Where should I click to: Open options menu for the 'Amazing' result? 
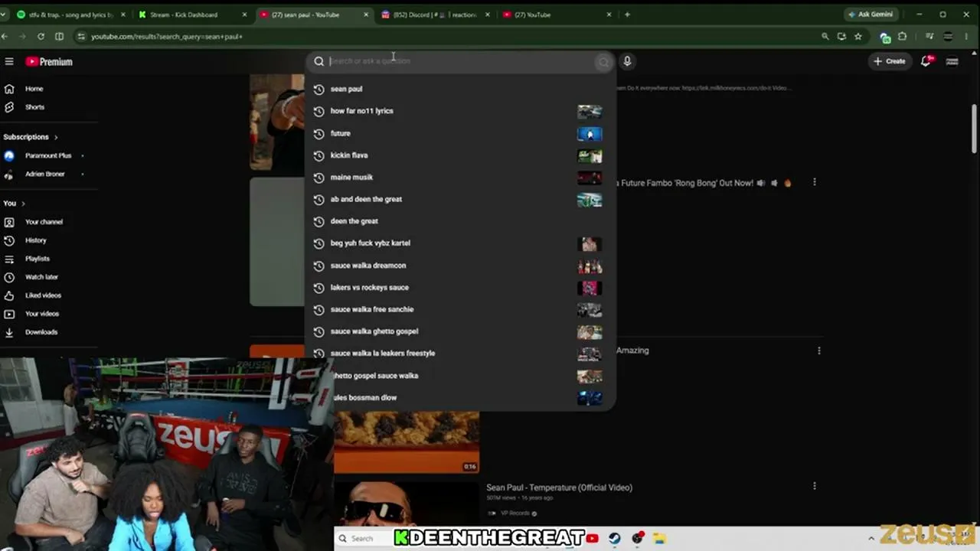click(819, 350)
